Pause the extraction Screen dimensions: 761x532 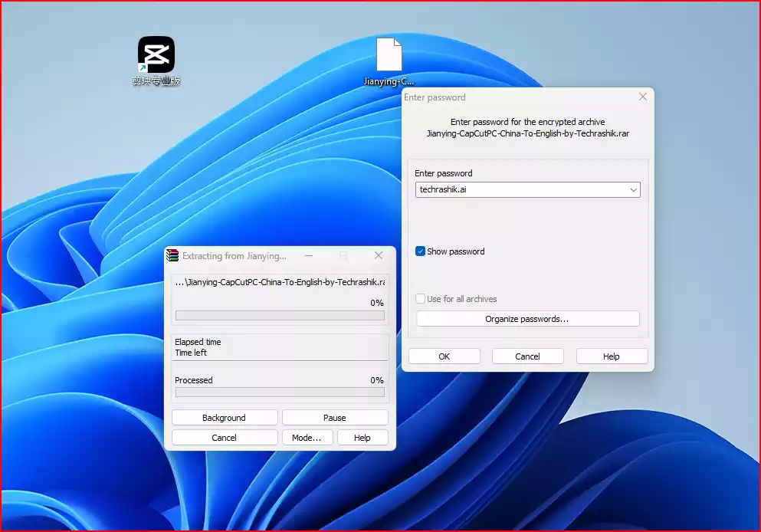(x=335, y=418)
